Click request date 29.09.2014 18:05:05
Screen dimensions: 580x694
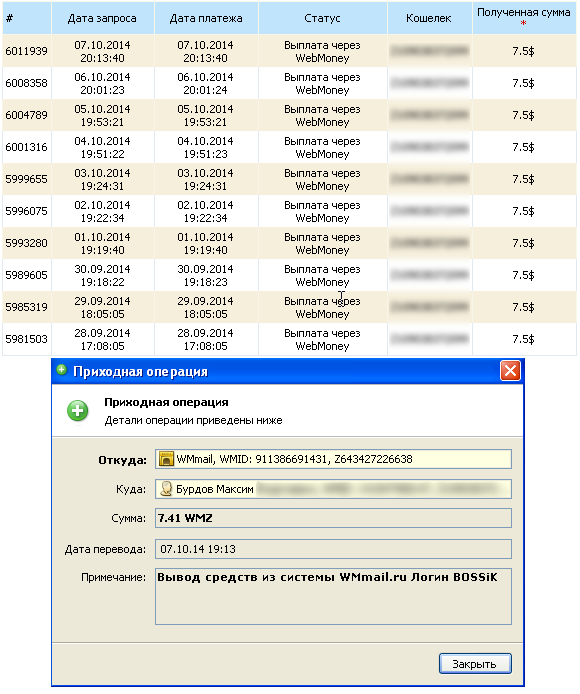[x=103, y=307]
